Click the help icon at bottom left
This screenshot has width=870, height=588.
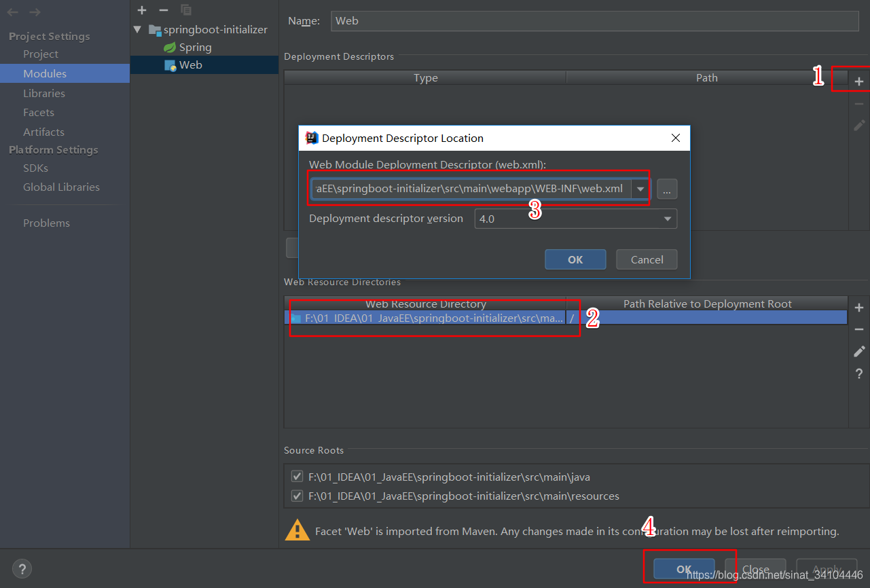22,569
